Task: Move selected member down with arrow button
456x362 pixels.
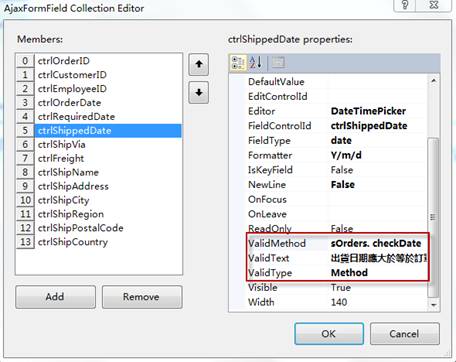Action: click(199, 92)
